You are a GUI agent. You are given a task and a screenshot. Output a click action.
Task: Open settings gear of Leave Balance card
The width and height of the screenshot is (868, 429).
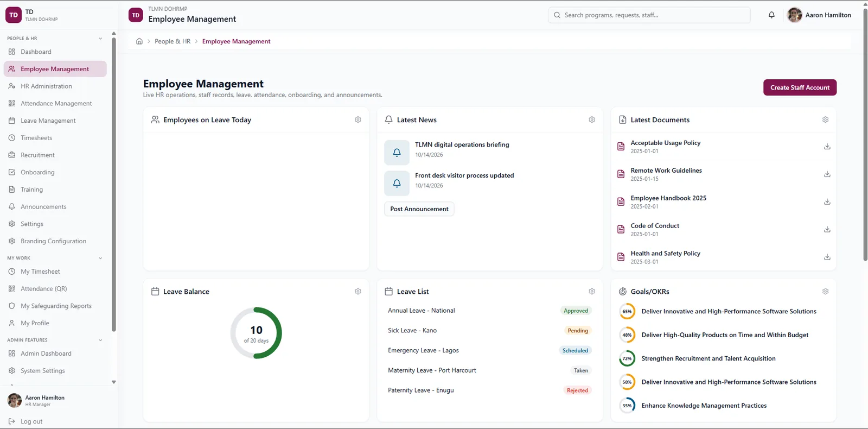coord(358,292)
